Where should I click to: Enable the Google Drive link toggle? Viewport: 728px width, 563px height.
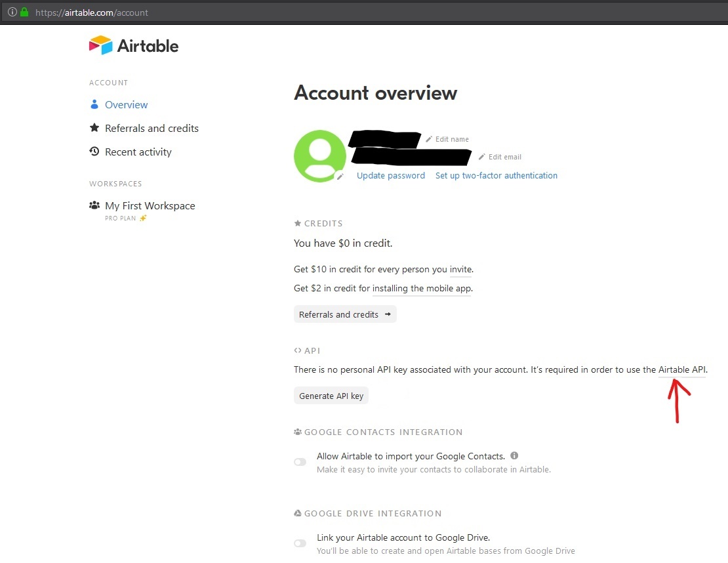coord(300,543)
